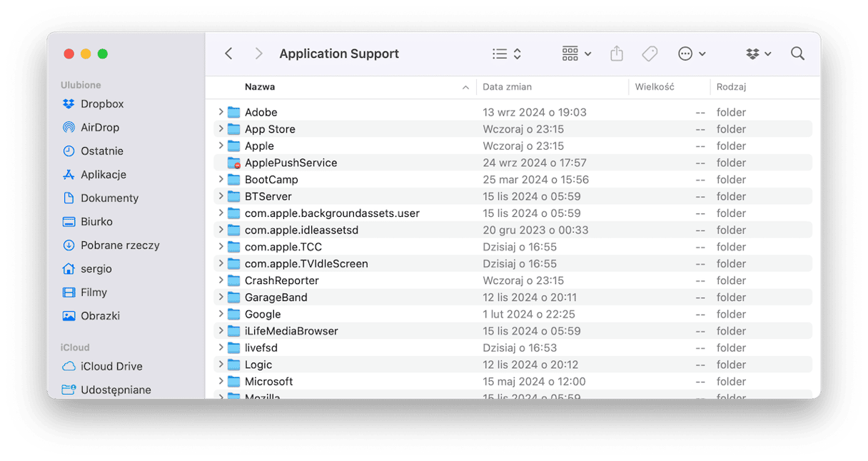The height and width of the screenshot is (461, 868).
Task: Sort by the Data zmian column
Action: (x=507, y=87)
